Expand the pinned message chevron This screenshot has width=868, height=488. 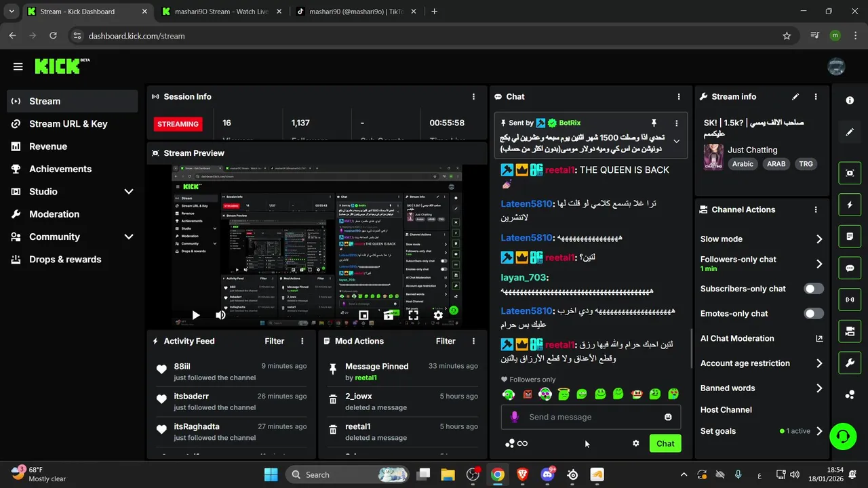[x=676, y=142]
